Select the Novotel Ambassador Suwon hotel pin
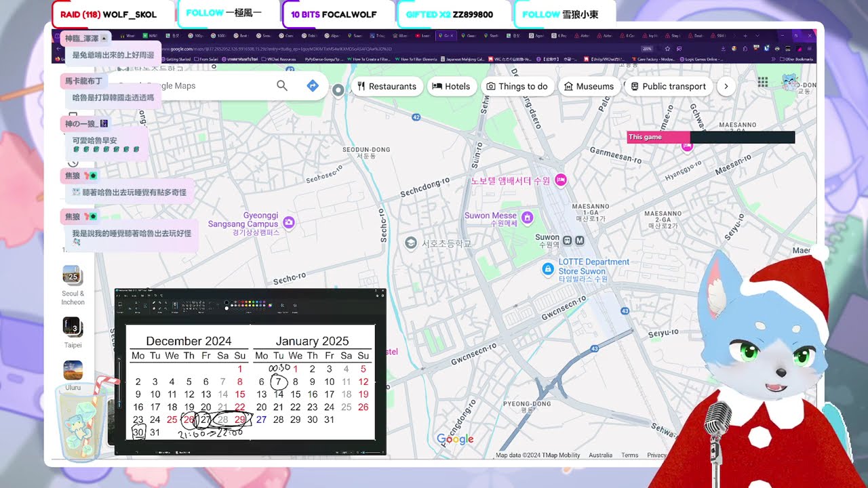Screen dimensions: 868x488 561,180
